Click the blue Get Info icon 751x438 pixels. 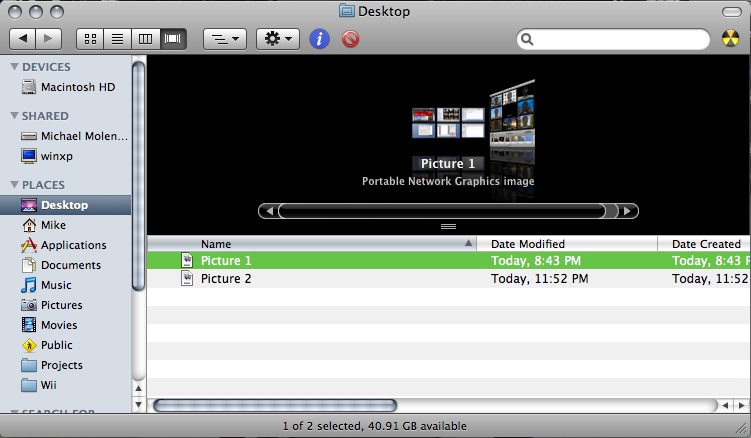click(x=320, y=39)
